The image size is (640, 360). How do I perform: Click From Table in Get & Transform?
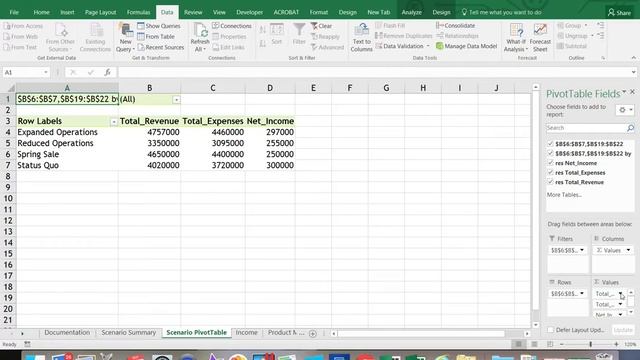[x=156, y=36]
